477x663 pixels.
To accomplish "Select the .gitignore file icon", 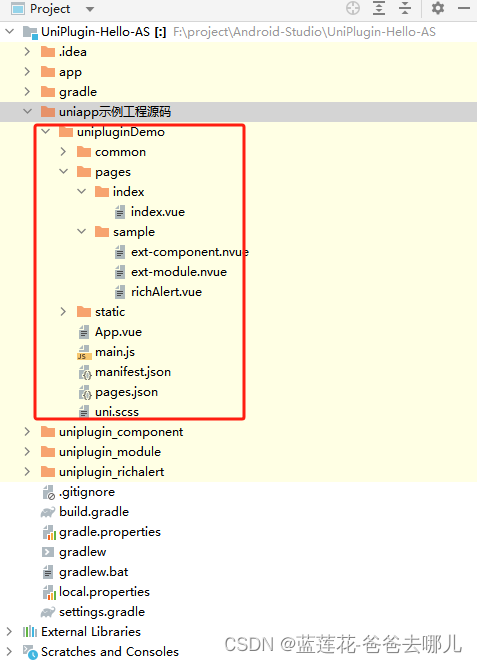I will point(49,492).
